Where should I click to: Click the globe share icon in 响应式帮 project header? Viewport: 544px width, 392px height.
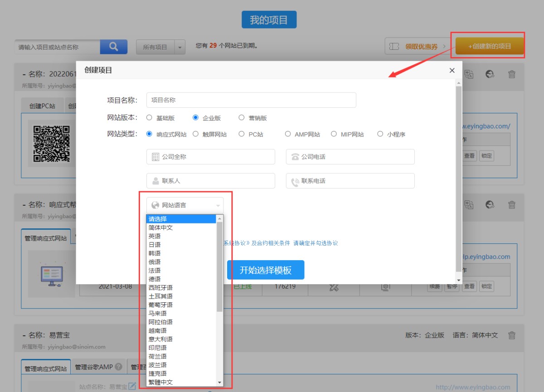(490, 205)
